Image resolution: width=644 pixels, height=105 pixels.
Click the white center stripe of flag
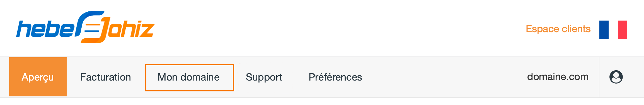click(613, 30)
